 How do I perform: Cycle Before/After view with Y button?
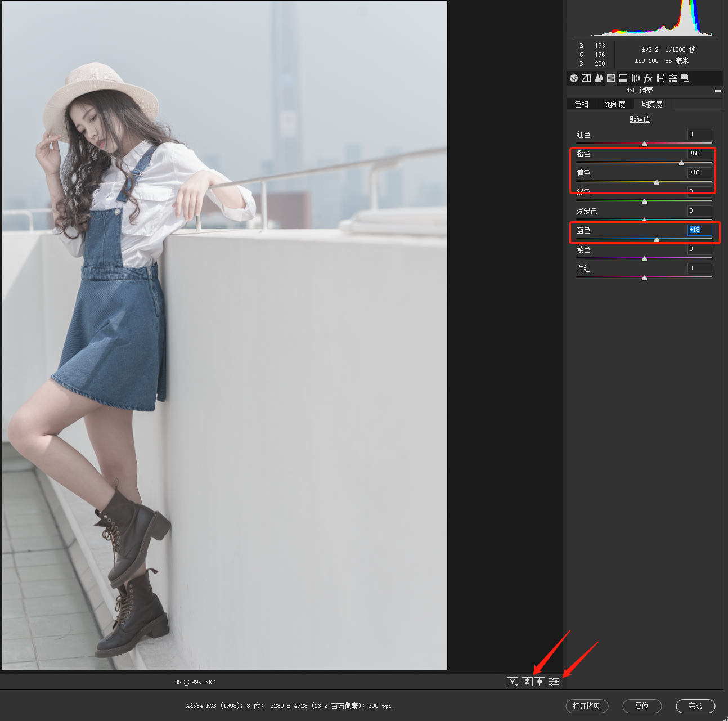point(512,682)
